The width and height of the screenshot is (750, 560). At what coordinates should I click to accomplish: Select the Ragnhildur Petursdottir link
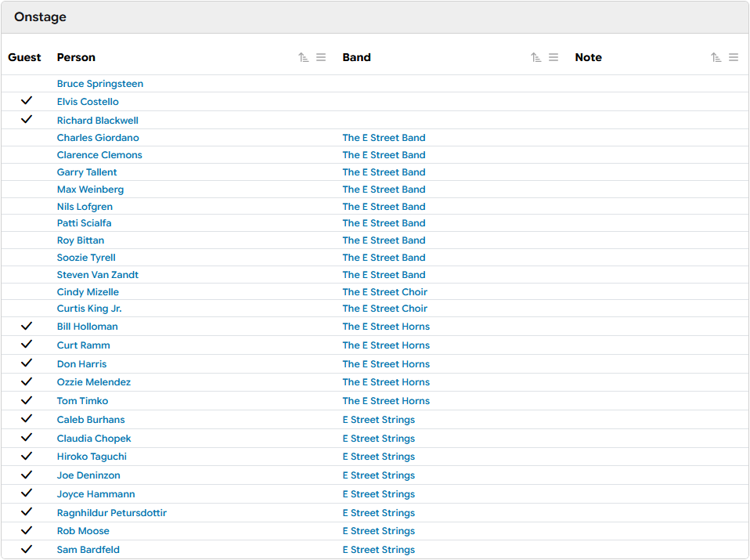click(111, 513)
